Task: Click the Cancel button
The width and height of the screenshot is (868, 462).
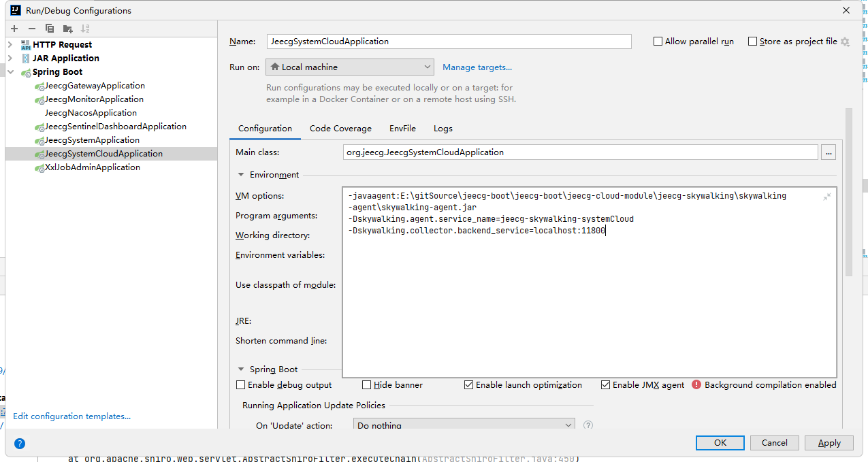Action: [x=775, y=443]
